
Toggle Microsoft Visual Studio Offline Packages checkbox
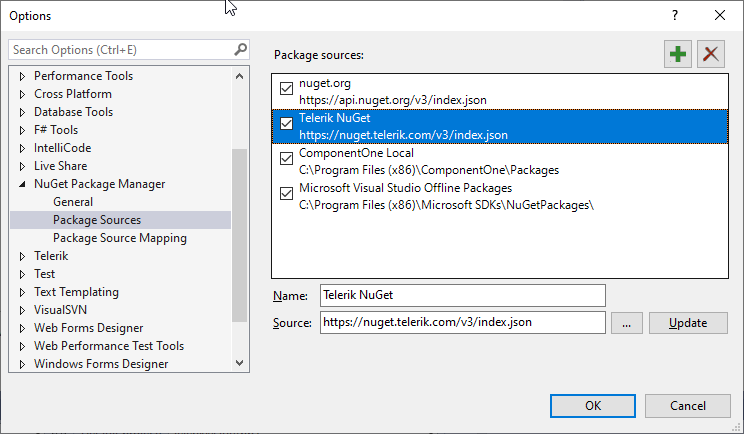point(287,192)
